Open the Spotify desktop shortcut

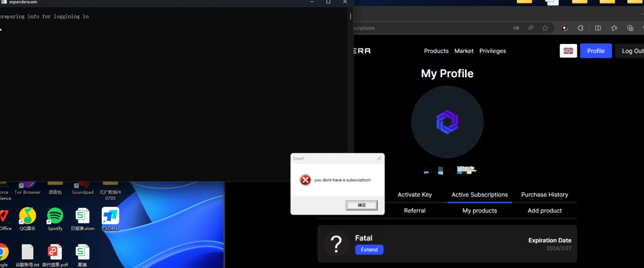[55, 216]
